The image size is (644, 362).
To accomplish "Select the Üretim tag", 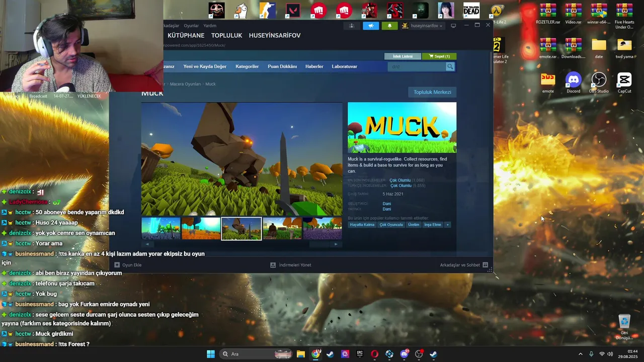I will (x=414, y=225).
